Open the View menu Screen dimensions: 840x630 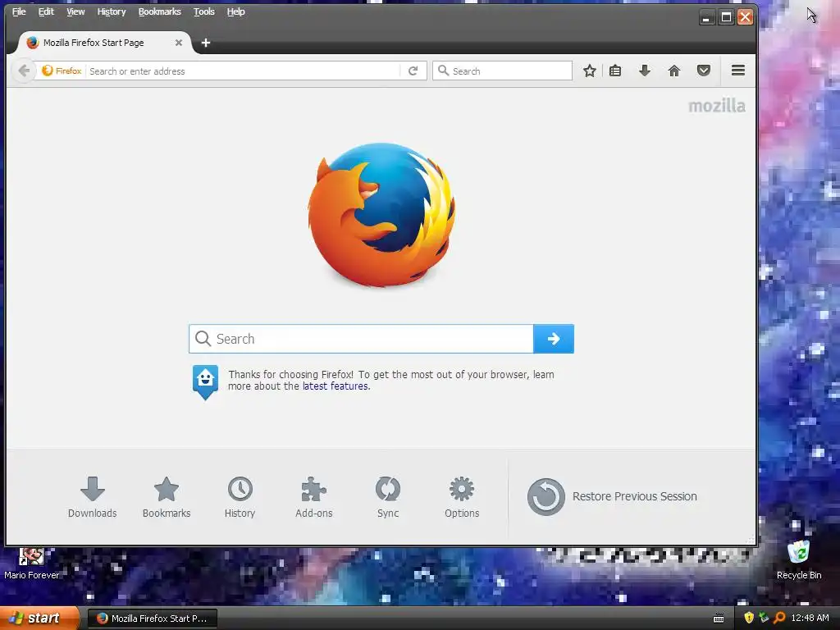[75, 11]
